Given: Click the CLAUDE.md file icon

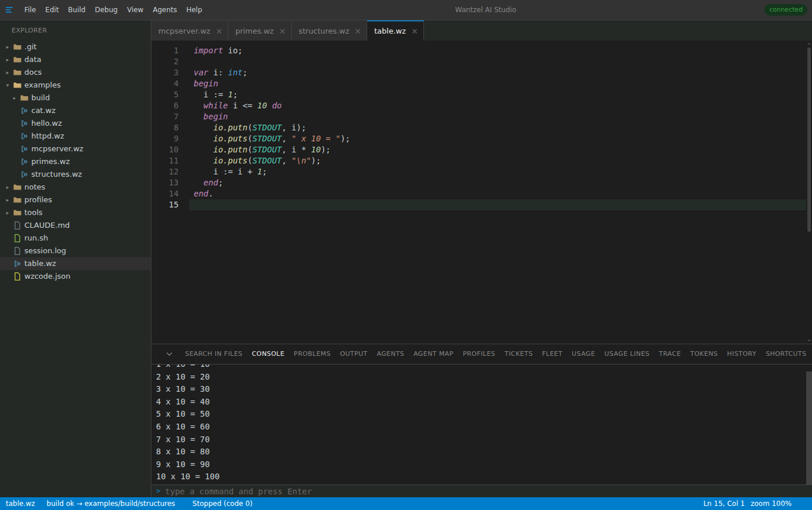Looking at the screenshot, I should [17, 225].
